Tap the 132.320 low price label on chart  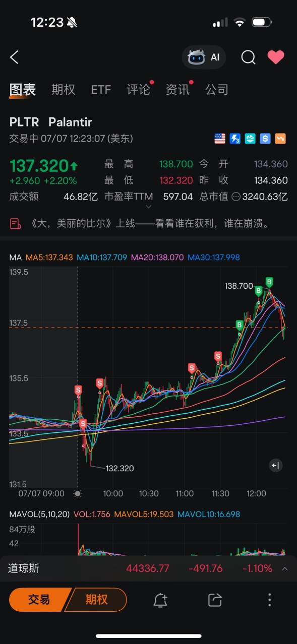tap(120, 468)
